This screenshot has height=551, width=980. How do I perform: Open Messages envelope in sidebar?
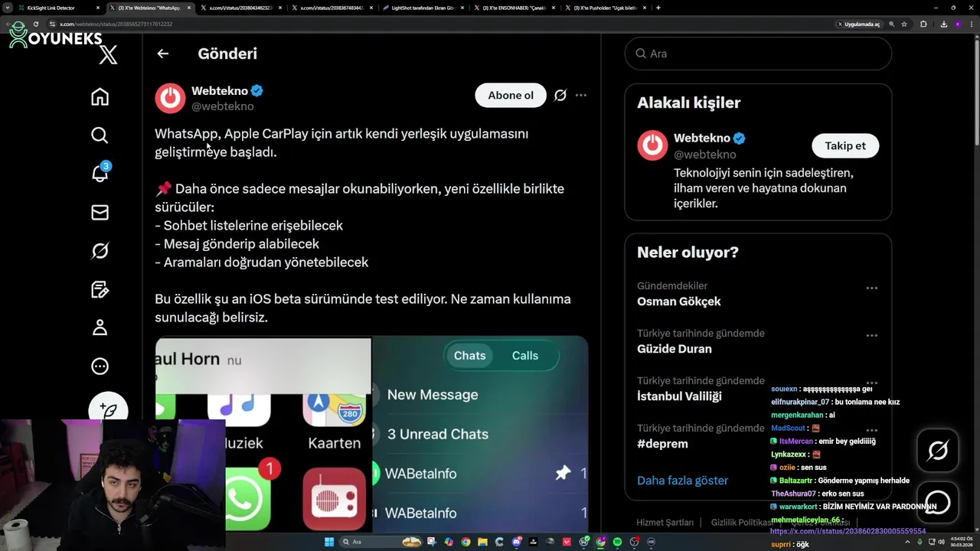click(100, 213)
